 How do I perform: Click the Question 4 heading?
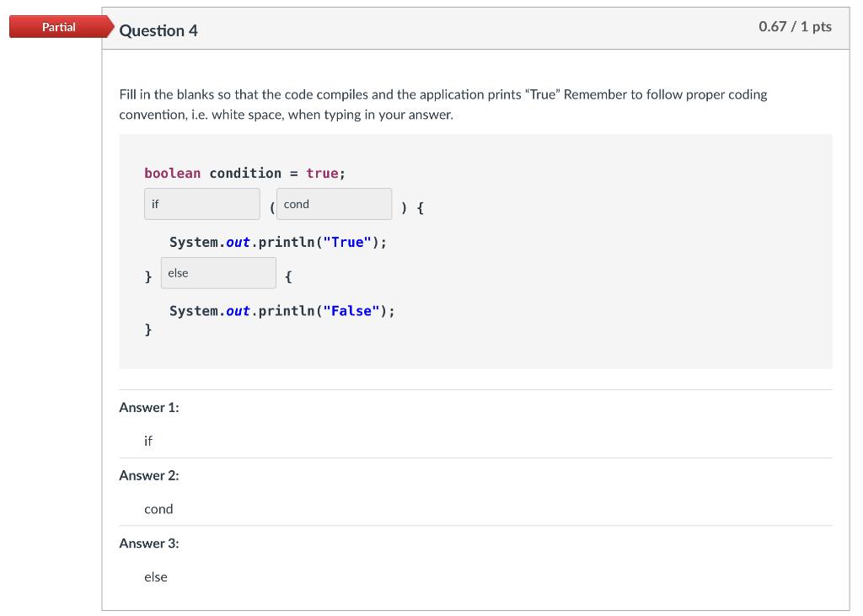pos(158,30)
